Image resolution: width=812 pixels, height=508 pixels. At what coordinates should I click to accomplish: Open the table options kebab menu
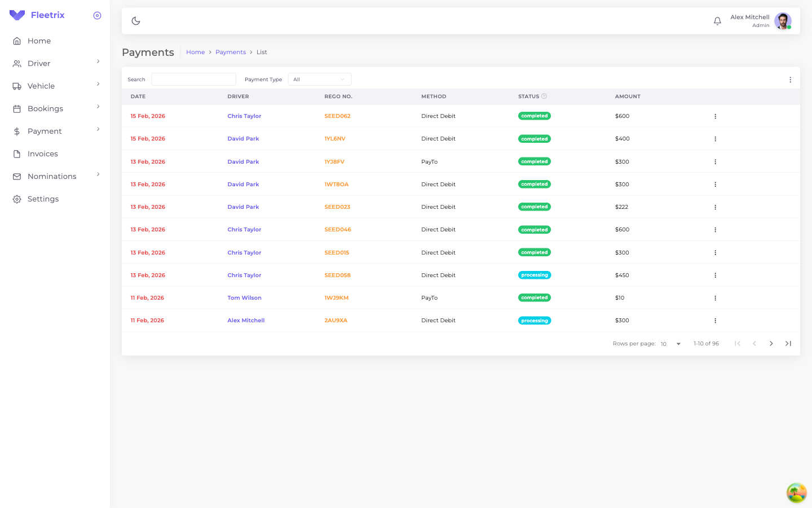[x=790, y=79]
